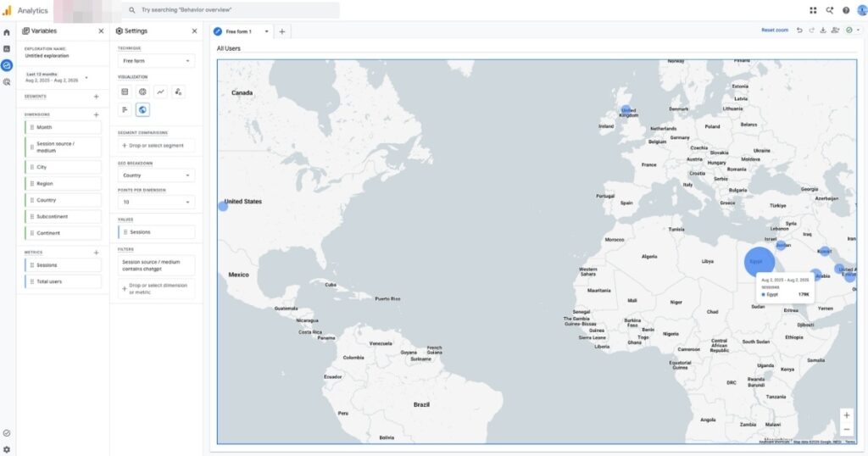Click Drop or select segment box

click(x=156, y=146)
